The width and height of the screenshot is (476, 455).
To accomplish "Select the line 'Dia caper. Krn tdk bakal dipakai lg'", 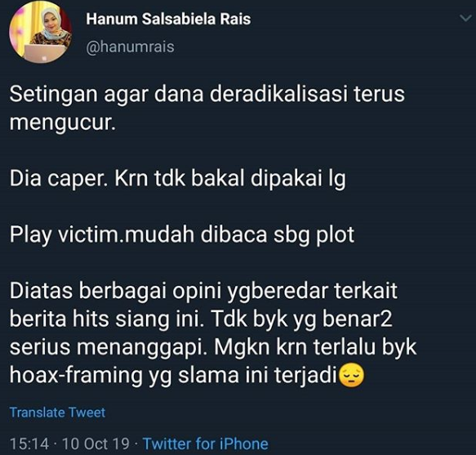I will 178,179.
